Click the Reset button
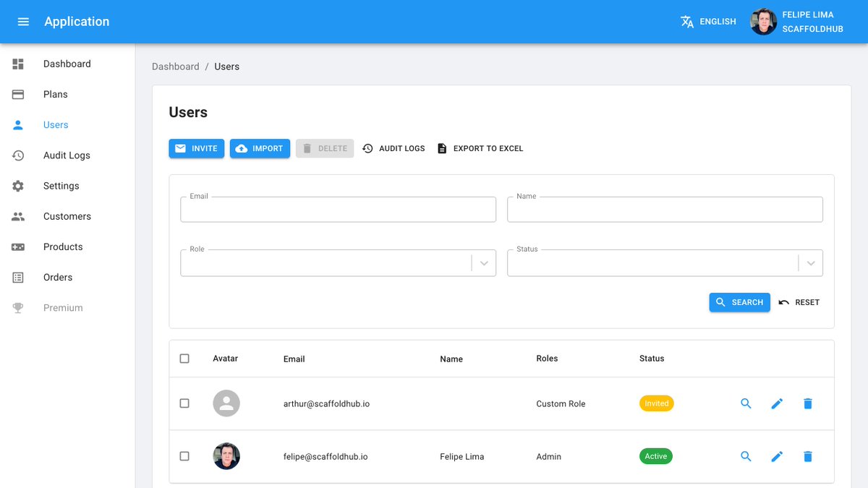 [x=799, y=302]
